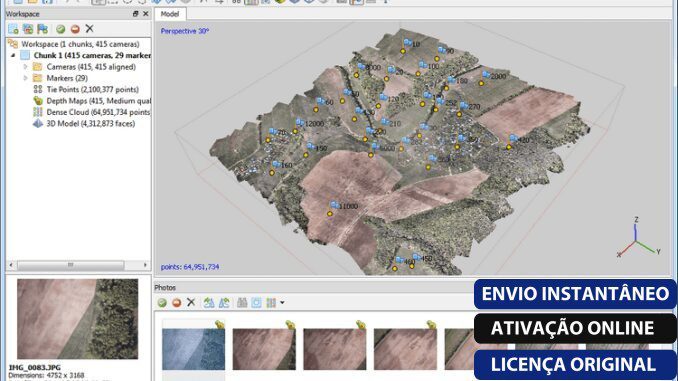Click the Photos pane title
The image size is (678, 381).
pyautogui.click(x=165, y=288)
